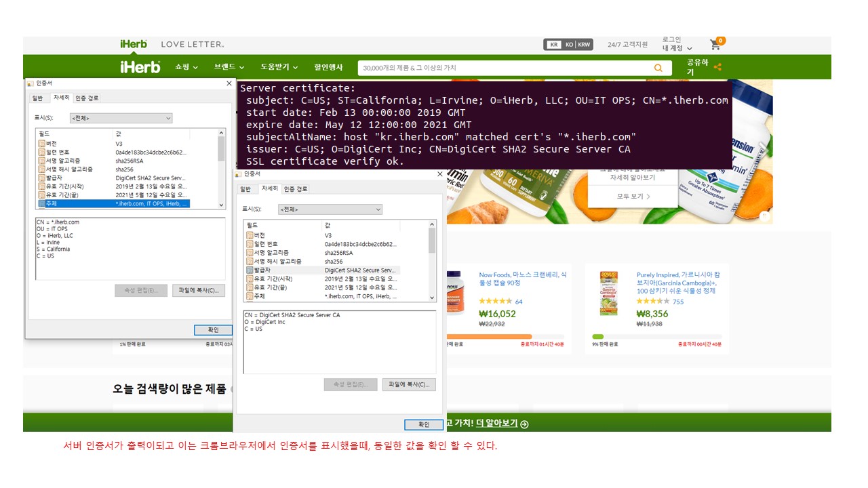Click the iHerb logo in green bar
The width and height of the screenshot is (868, 488).
[x=140, y=67]
